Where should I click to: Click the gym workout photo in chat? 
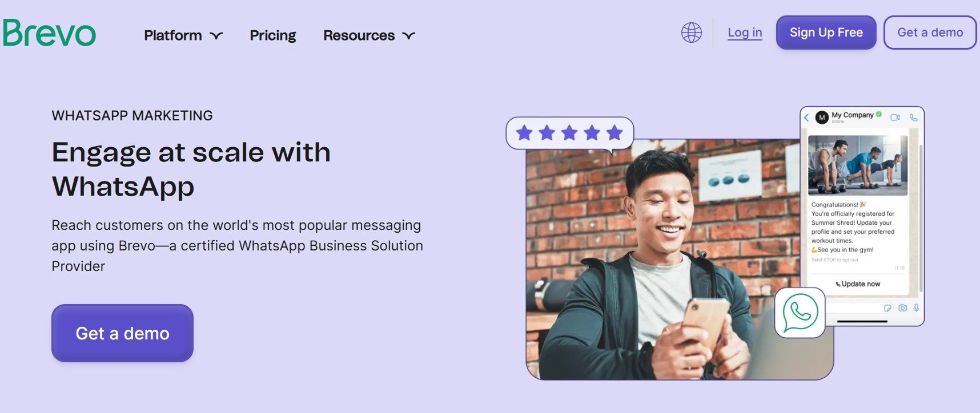point(857,165)
